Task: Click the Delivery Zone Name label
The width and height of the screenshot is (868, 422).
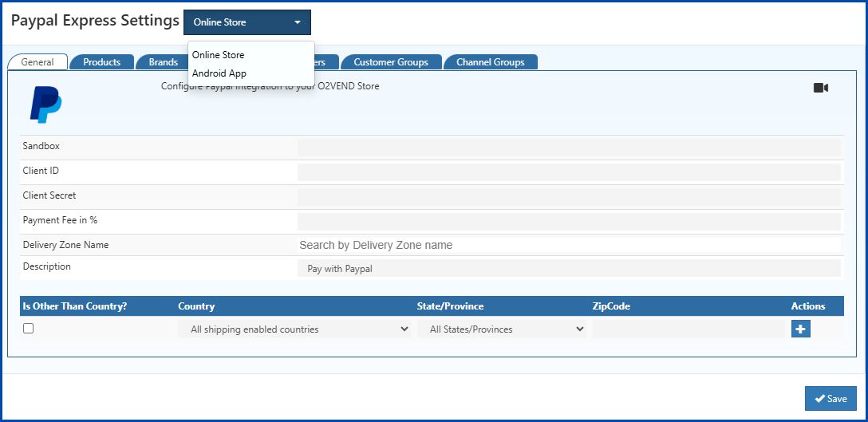Action: click(x=66, y=245)
